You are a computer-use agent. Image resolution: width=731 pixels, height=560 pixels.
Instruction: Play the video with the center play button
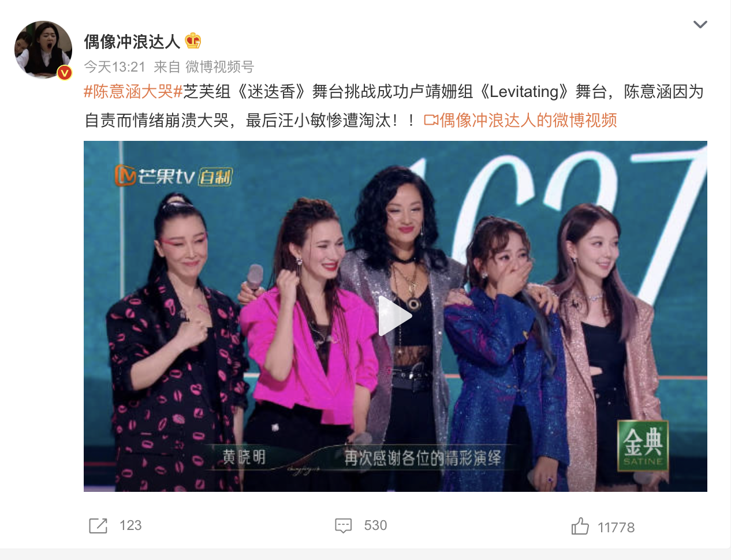395,316
